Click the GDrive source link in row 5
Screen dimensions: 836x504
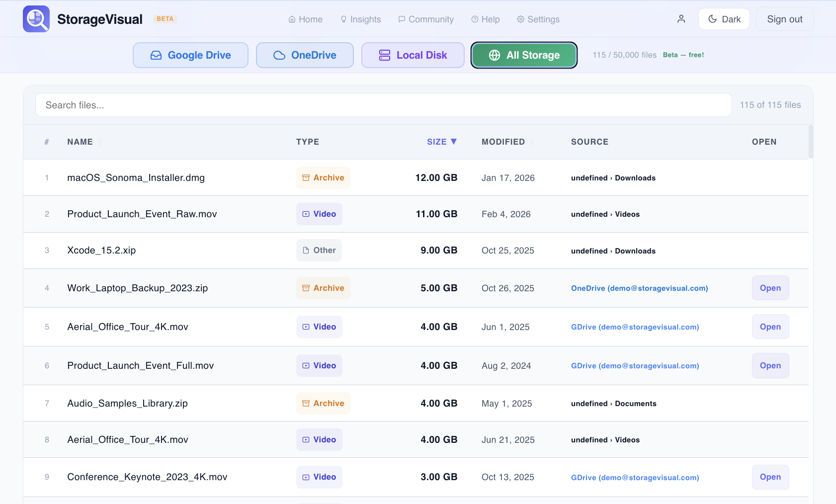click(635, 327)
